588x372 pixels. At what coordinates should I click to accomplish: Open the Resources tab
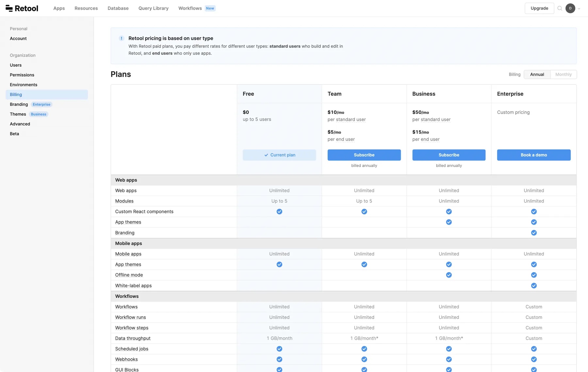[x=86, y=8]
